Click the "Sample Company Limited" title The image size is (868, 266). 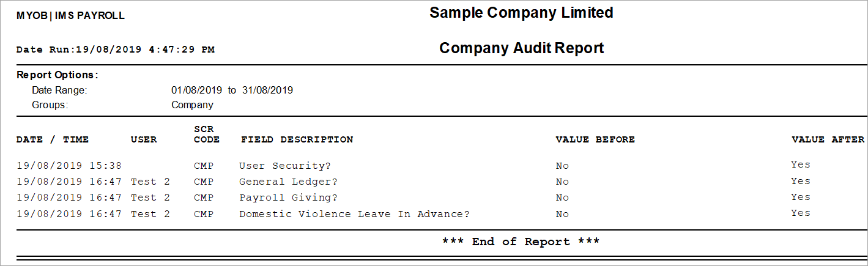[521, 13]
